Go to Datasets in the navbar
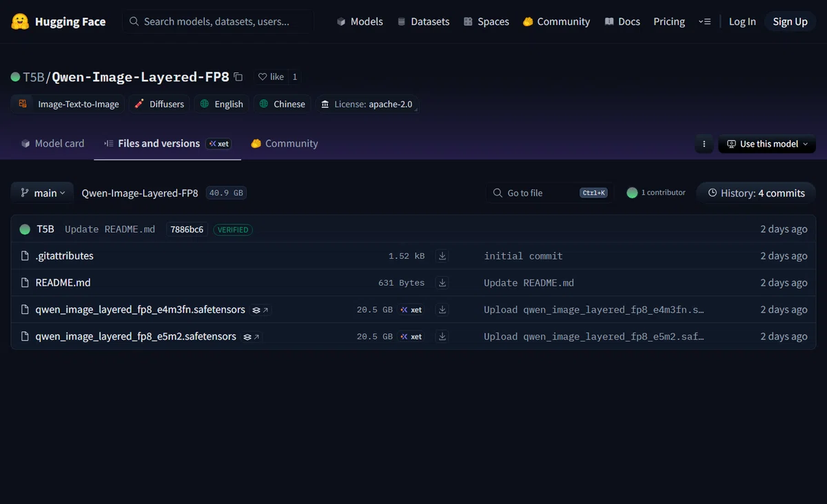This screenshot has width=827, height=504. pos(423,21)
